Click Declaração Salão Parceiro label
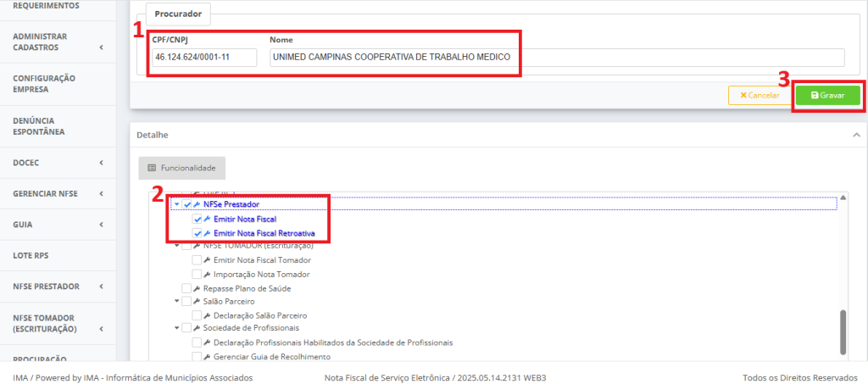The image size is (868, 384). click(260, 315)
